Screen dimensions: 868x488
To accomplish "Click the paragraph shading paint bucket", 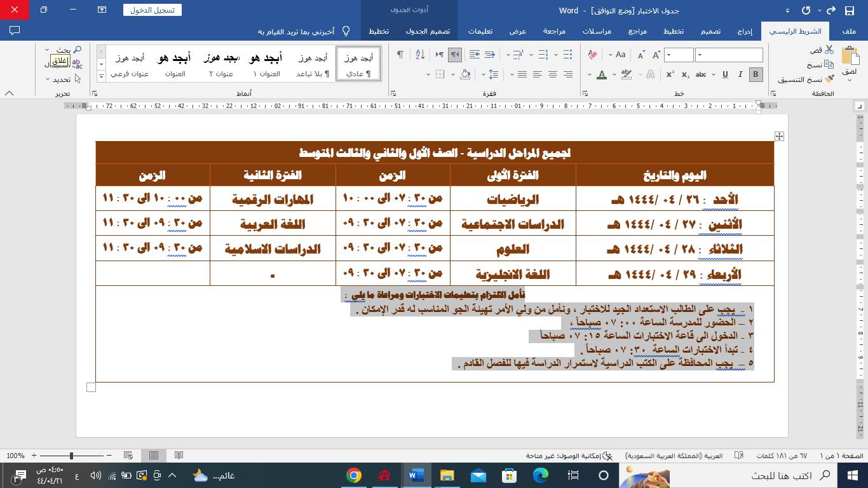I will (465, 74).
